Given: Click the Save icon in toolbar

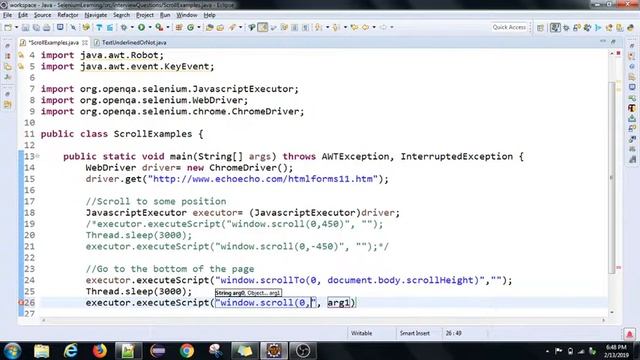Looking at the screenshot, I should (x=25, y=27).
